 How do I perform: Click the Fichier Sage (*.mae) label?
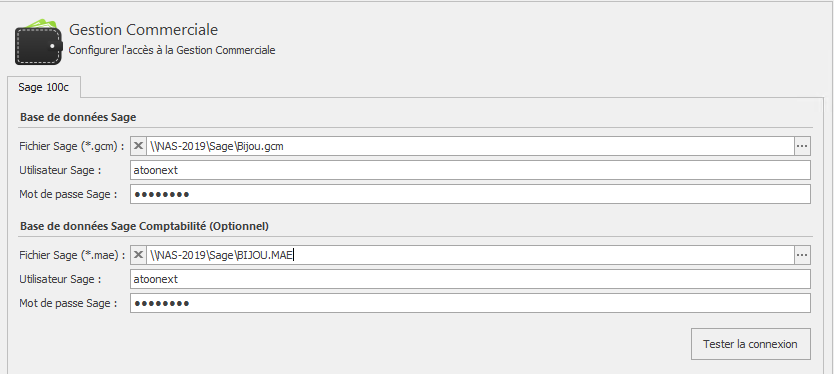point(72,255)
